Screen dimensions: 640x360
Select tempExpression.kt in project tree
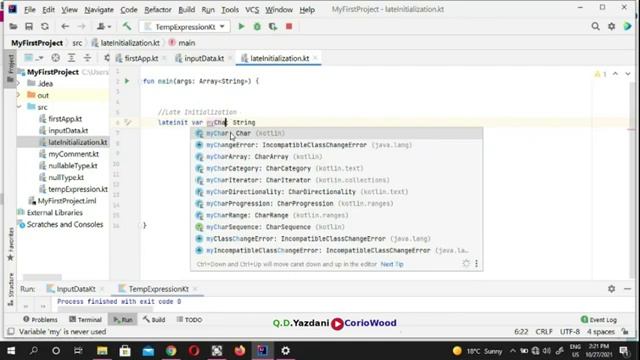78,189
